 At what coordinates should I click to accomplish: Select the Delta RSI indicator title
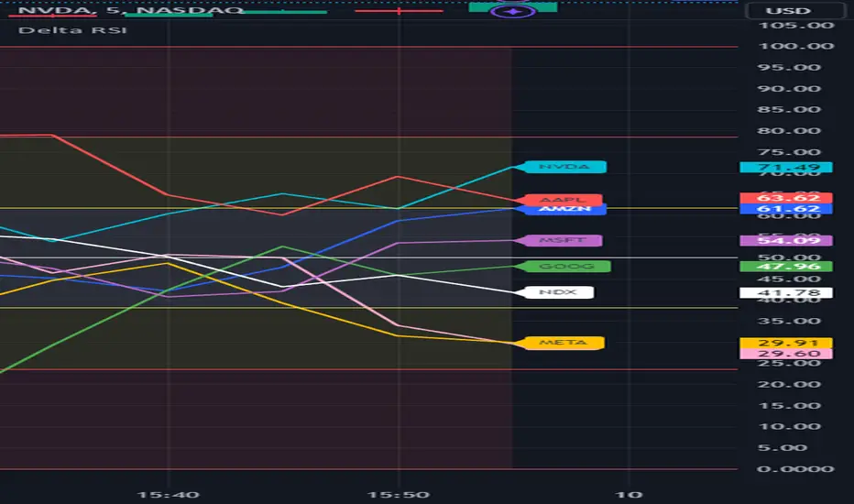click(x=72, y=30)
